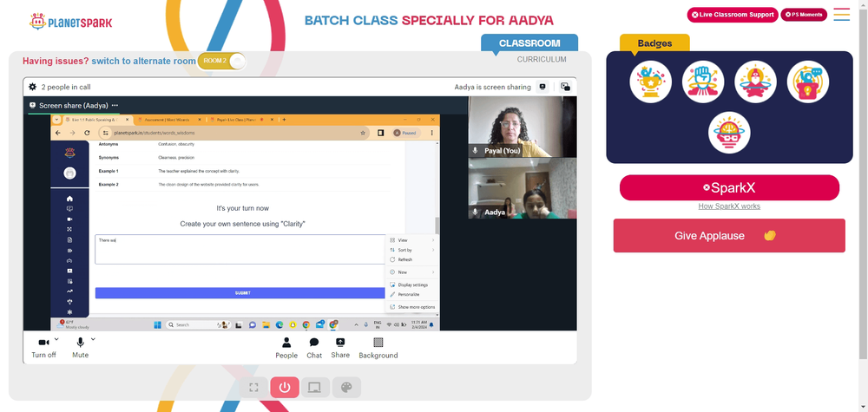Expand New submenu in the context menu
Image resolution: width=868 pixels, height=412 pixels.
(411, 272)
